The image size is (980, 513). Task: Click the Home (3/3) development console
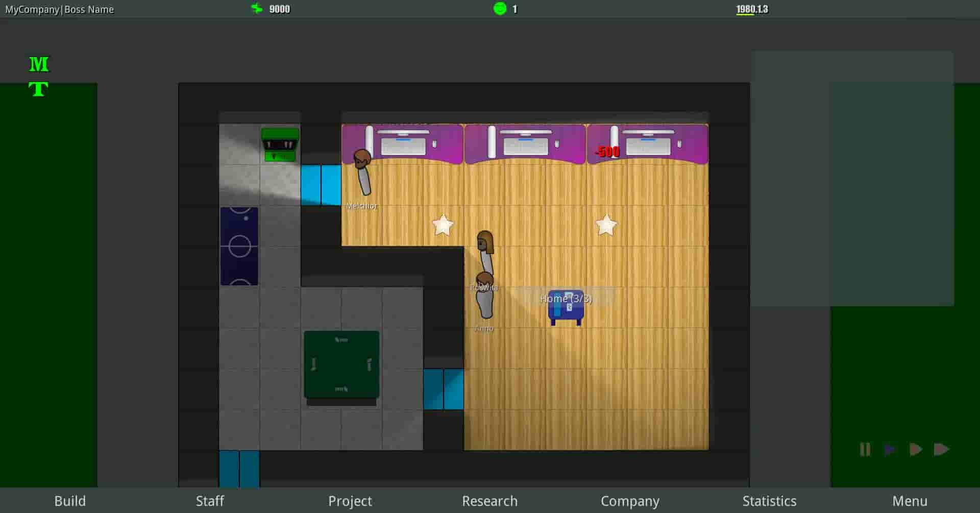(x=567, y=306)
